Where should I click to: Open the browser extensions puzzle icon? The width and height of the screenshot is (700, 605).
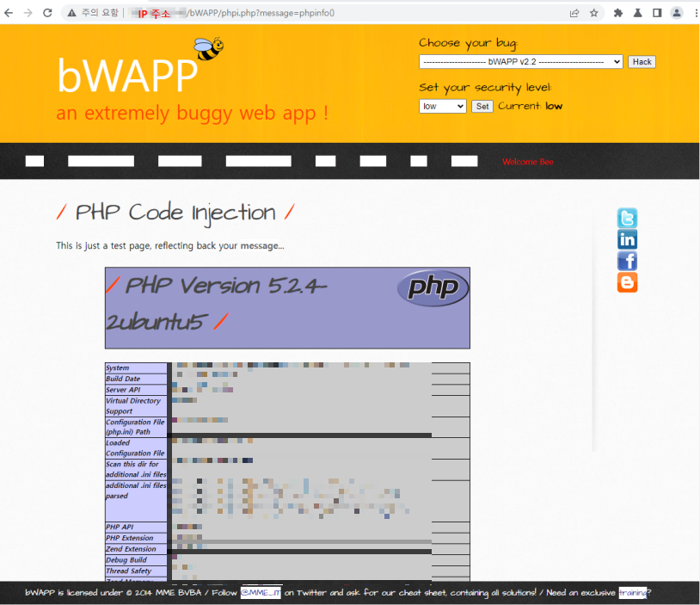[x=618, y=13]
